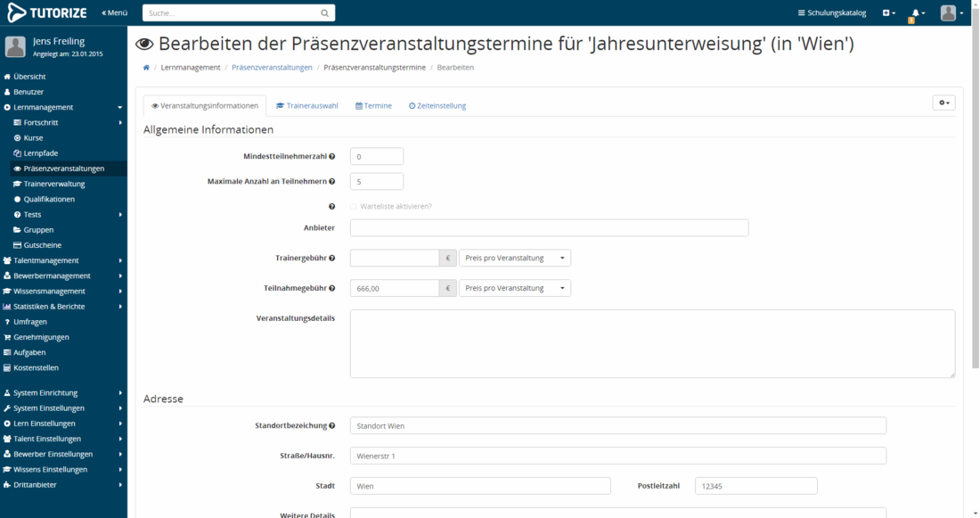Click the Veranstaltungsdetails text area
The image size is (980, 518).
652,343
